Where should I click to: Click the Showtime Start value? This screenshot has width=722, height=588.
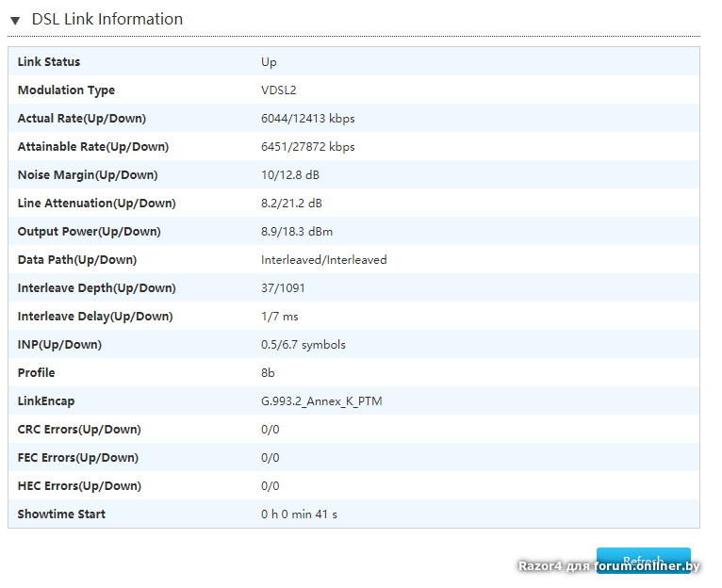pyautogui.click(x=299, y=514)
